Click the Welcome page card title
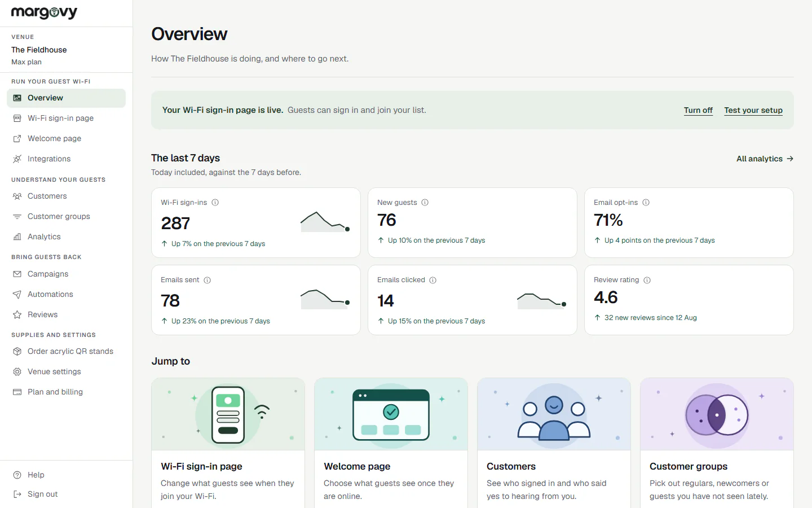Viewport: 812px width, 508px height. 357,466
